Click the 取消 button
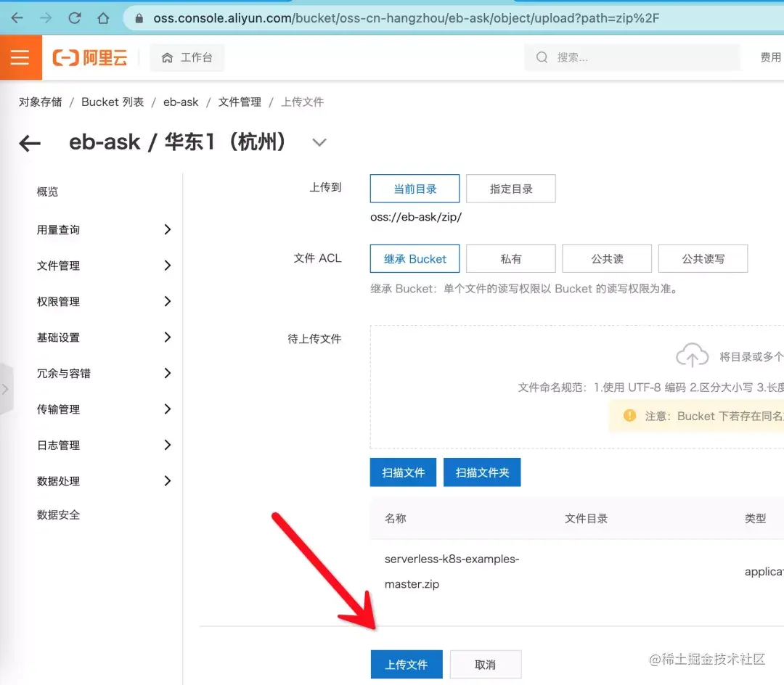This screenshot has width=784, height=685. point(486,665)
